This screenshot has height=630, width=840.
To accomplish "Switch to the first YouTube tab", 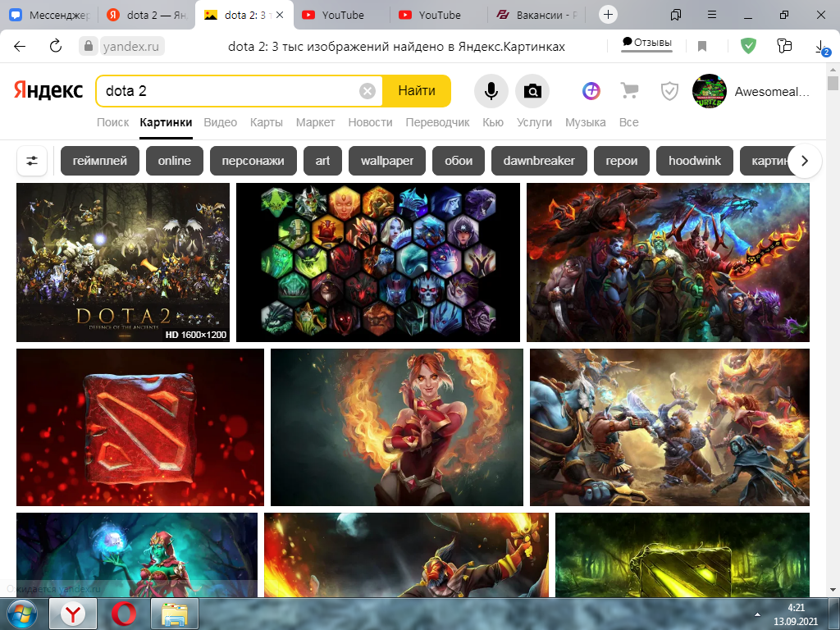I will click(342, 15).
